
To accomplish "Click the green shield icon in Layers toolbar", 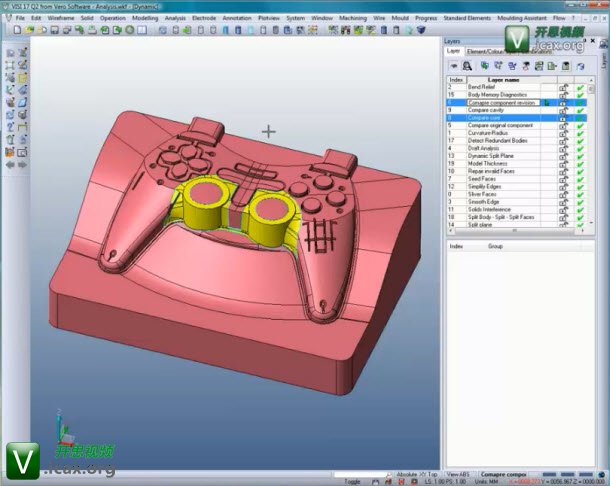I will 484,66.
